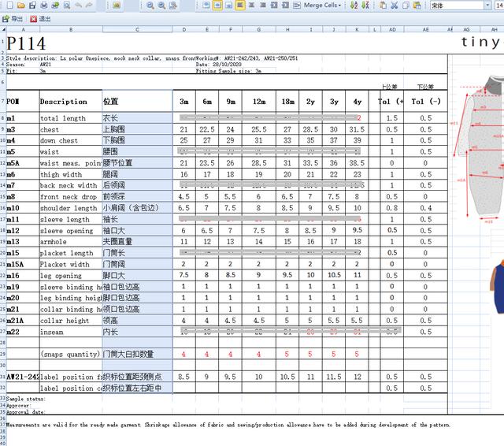Toggle bottom vertical alignment
Image resolution: width=504 pixels, height=446 pixels.
click(228, 6)
